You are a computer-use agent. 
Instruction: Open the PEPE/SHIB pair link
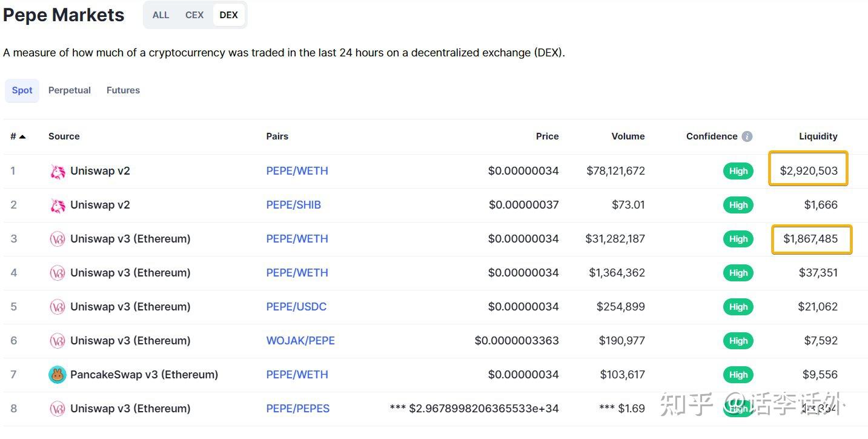point(293,205)
